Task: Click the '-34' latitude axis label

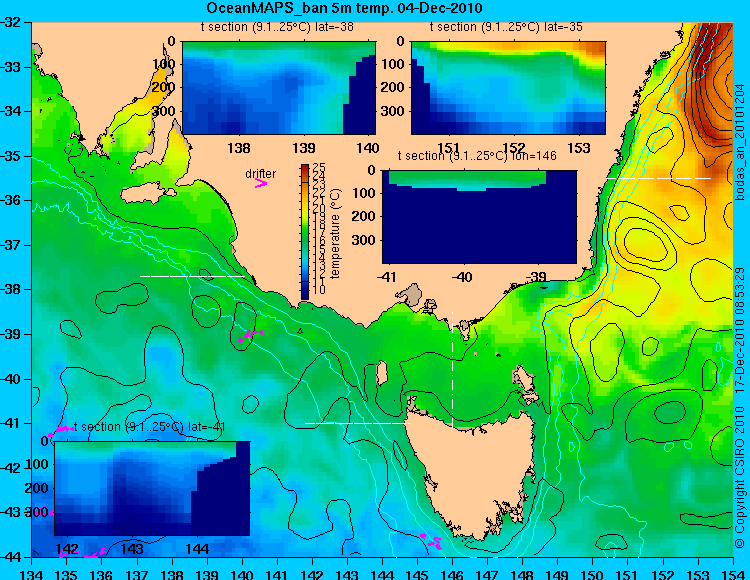Action: tap(10, 111)
